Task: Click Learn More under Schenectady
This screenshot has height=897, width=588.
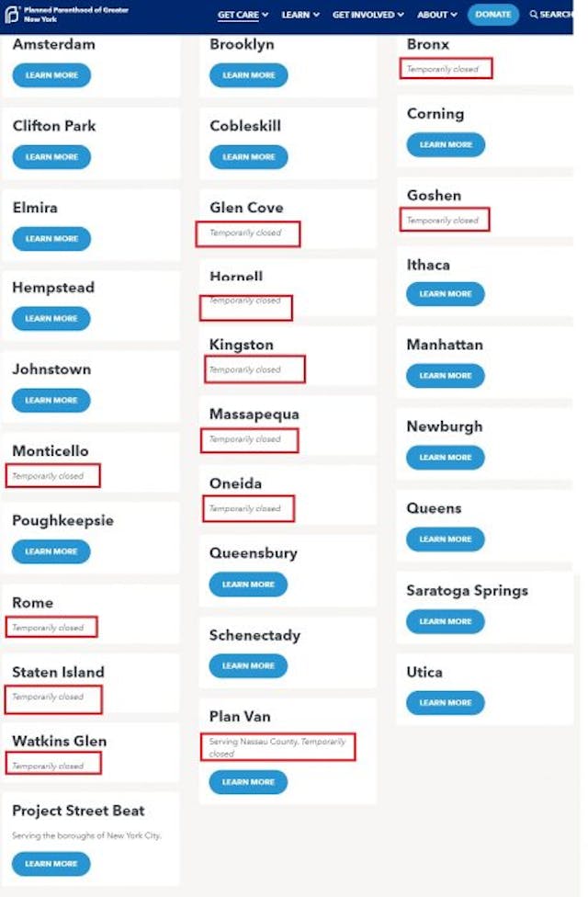Action: (x=248, y=665)
